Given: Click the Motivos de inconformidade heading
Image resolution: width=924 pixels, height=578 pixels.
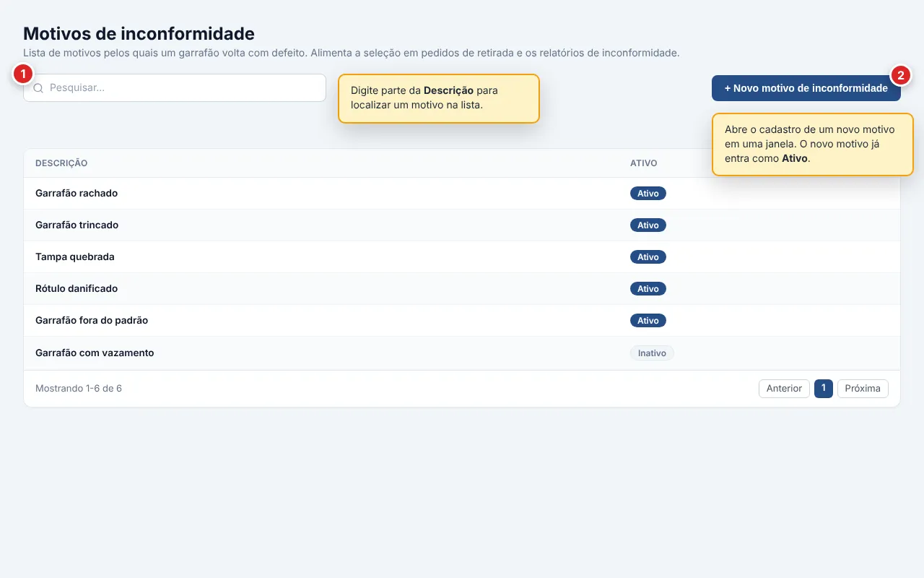Looking at the screenshot, I should click(139, 33).
